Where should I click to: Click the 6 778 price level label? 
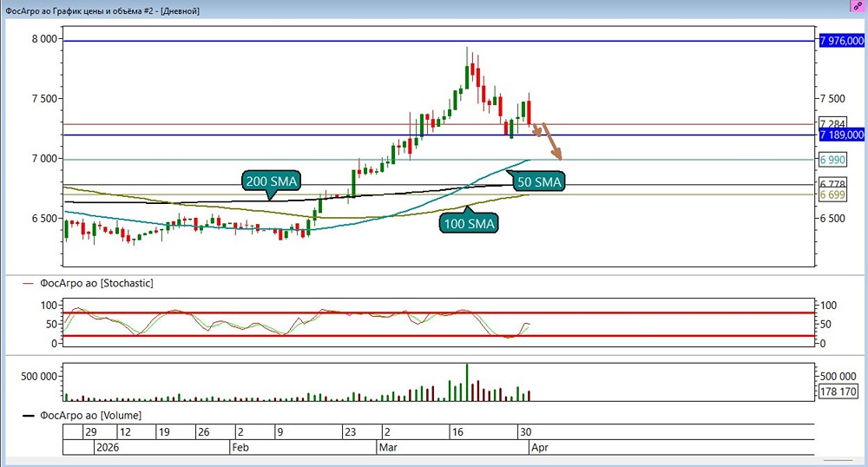pos(832,184)
